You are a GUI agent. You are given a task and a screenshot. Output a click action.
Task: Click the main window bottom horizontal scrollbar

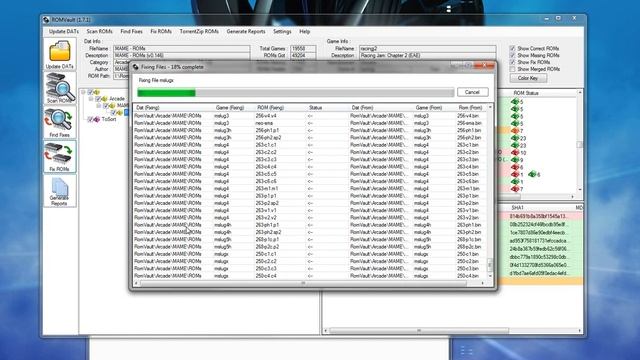click(419, 331)
